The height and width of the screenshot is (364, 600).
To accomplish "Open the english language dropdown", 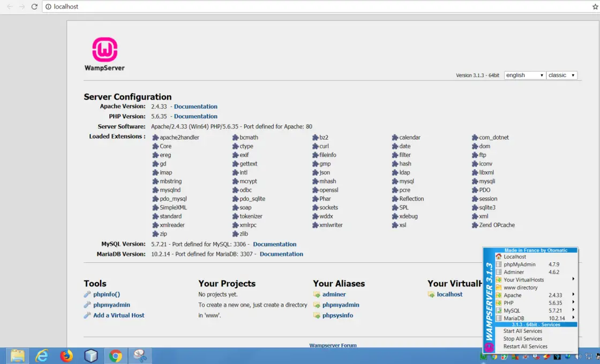I will [x=524, y=75].
